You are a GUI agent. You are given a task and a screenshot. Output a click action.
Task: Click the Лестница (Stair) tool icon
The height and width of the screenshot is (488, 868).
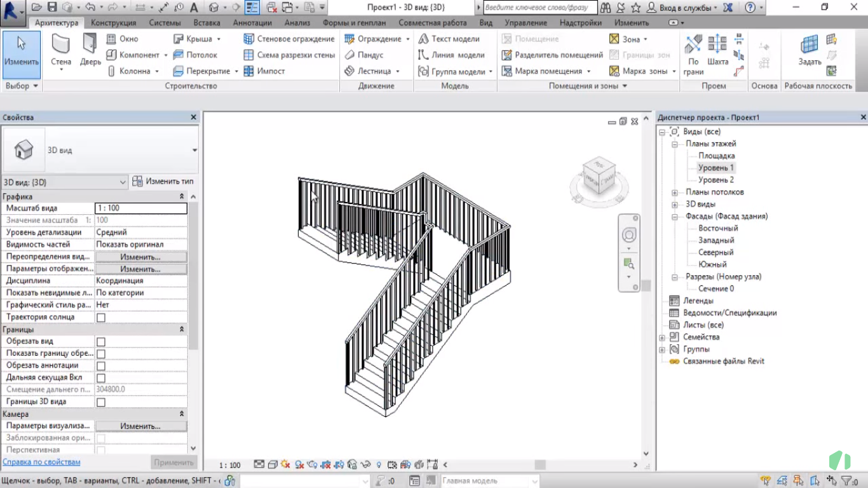pos(349,71)
